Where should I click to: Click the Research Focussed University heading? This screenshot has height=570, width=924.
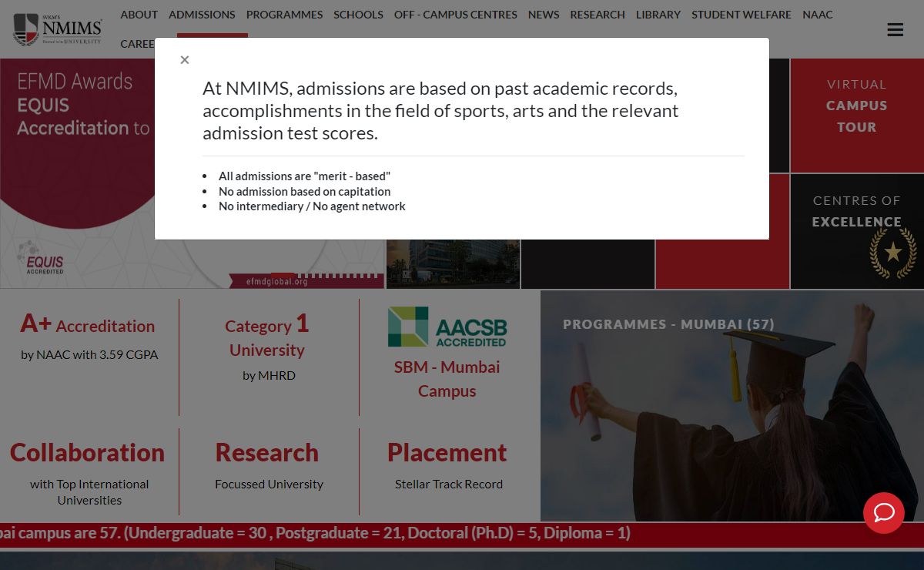[267, 452]
